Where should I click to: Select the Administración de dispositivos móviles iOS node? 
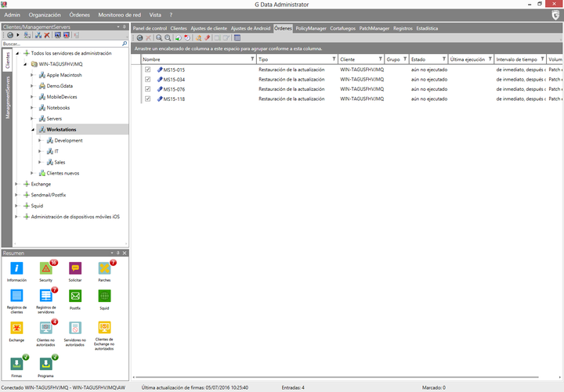(75, 217)
